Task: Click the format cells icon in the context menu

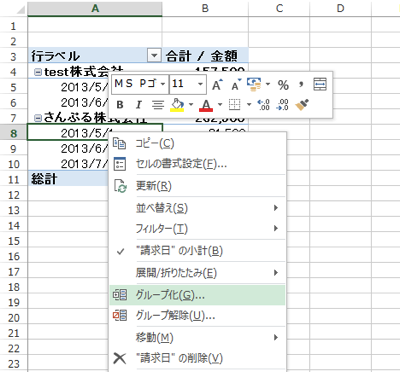Action: [x=120, y=164]
